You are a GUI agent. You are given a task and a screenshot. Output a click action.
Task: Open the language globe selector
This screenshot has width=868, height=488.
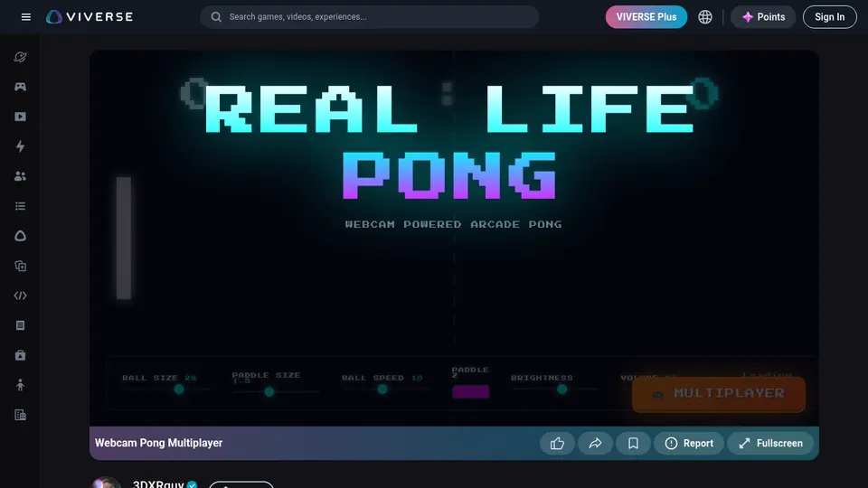pos(704,16)
